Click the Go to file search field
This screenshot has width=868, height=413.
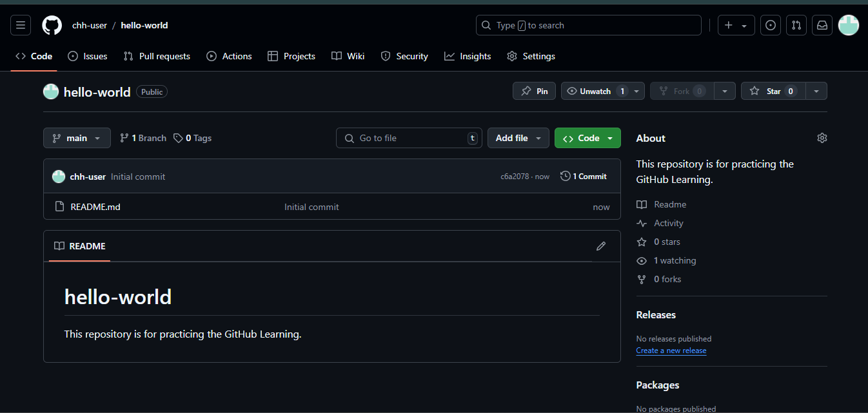(409, 138)
